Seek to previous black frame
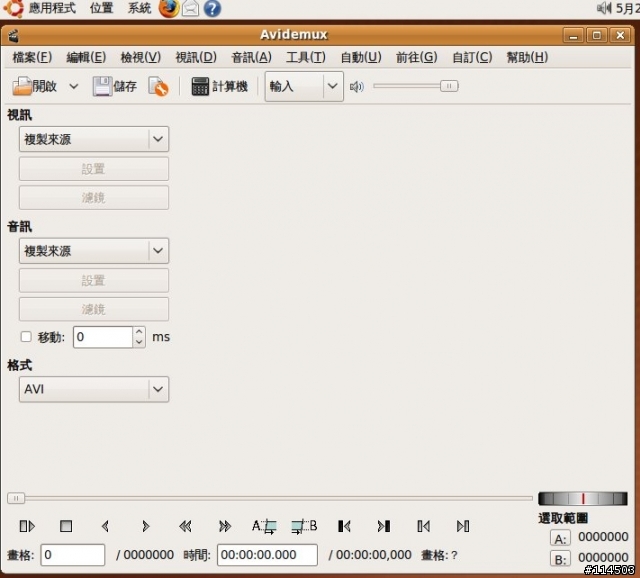640x578 pixels. pos(344,526)
